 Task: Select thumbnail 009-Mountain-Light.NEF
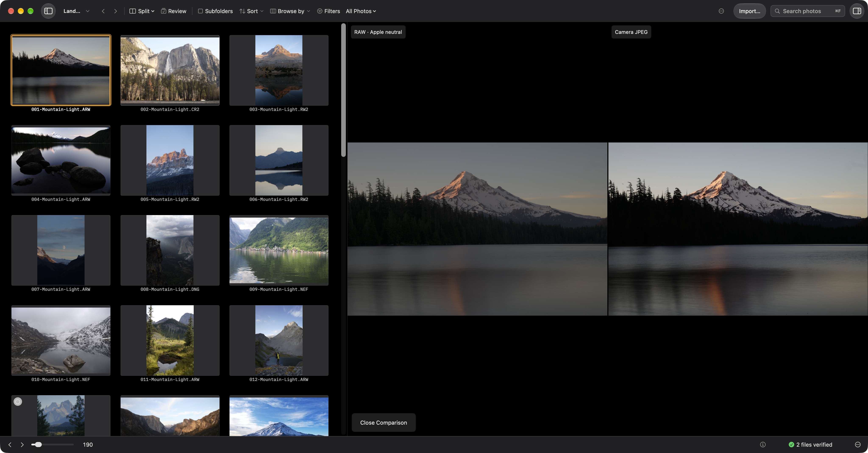click(279, 250)
